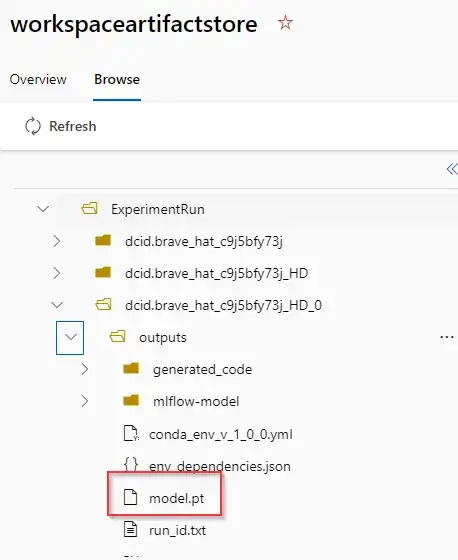Click the dcid.brave_hat_c9j5bfy73j folder icon
Viewport: 458px width, 560px height.
103,240
